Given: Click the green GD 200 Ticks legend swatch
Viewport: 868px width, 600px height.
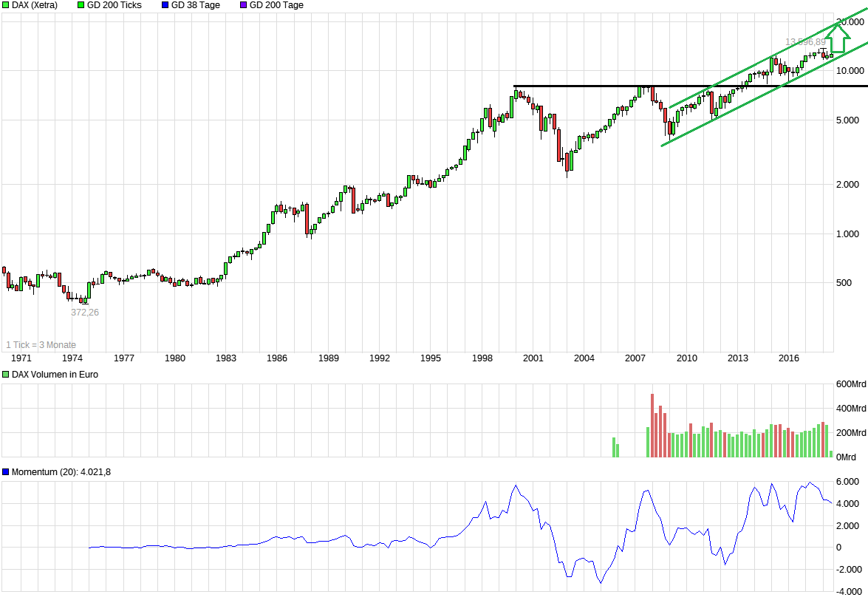Looking at the screenshot, I should (81, 5).
